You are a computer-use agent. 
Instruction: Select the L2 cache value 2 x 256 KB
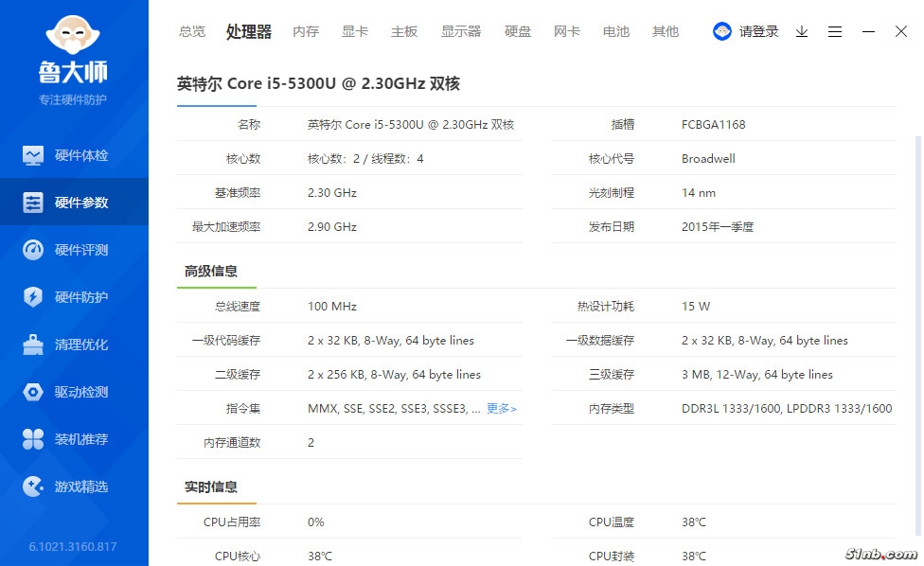394,375
